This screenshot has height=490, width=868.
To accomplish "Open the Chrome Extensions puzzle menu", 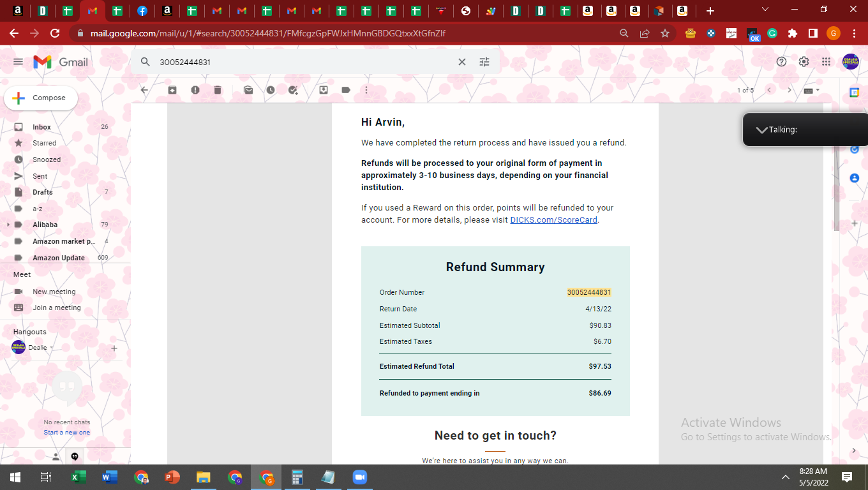I will (x=793, y=33).
